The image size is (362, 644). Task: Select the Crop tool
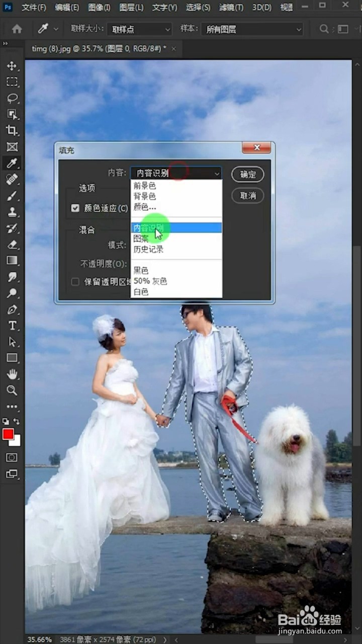12,130
